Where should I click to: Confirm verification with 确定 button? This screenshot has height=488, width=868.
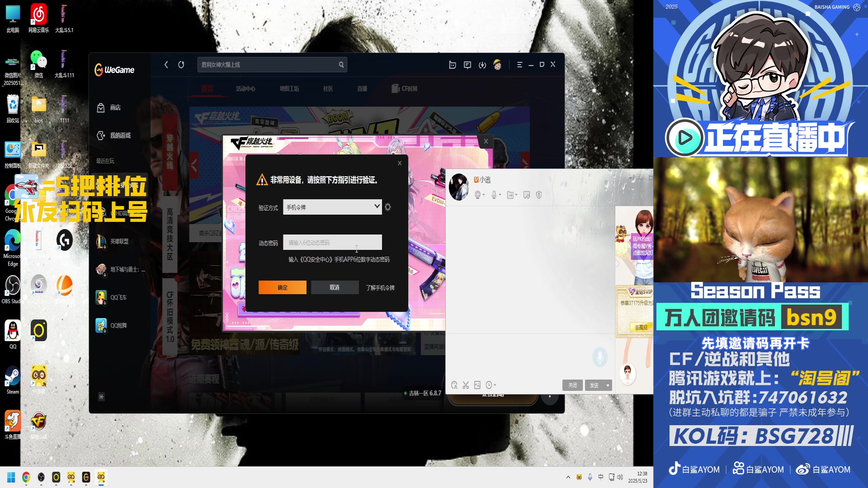pos(283,287)
